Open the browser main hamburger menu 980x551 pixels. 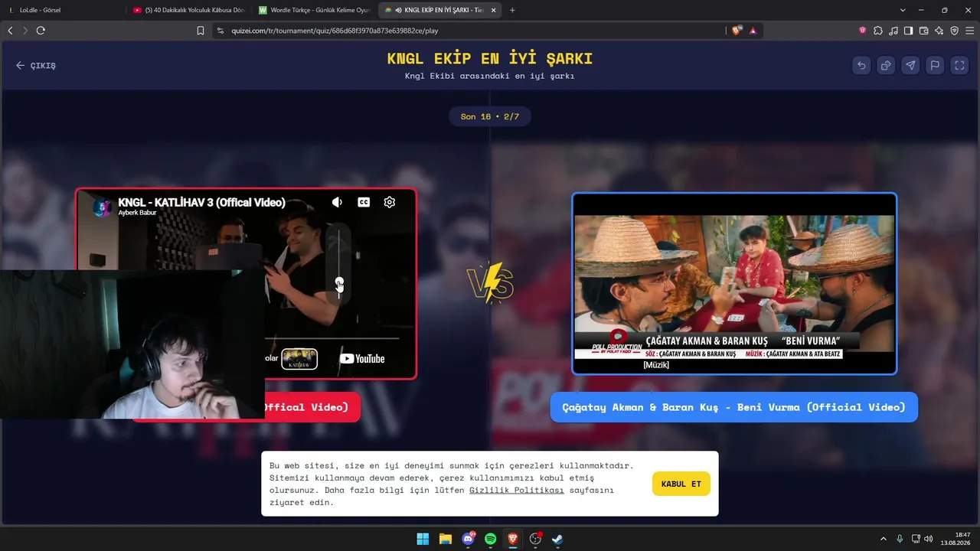pos(970,31)
